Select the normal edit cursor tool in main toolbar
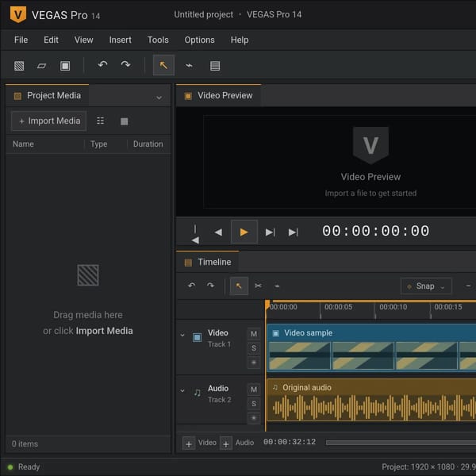 (x=163, y=65)
